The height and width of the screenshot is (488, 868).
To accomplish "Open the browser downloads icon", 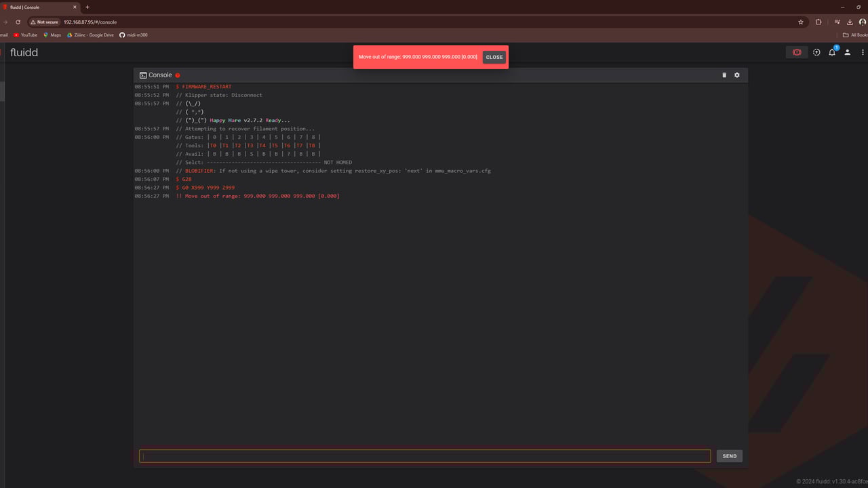I will [x=850, y=22].
